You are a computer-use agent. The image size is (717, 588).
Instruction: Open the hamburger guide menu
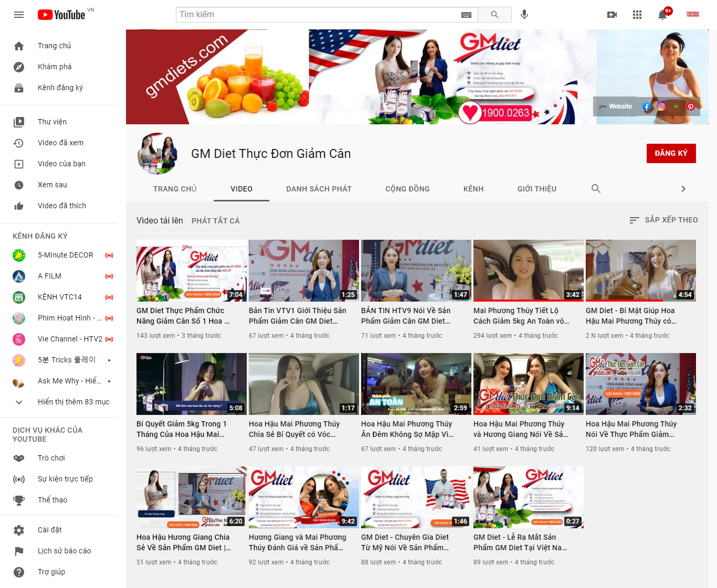point(19,15)
